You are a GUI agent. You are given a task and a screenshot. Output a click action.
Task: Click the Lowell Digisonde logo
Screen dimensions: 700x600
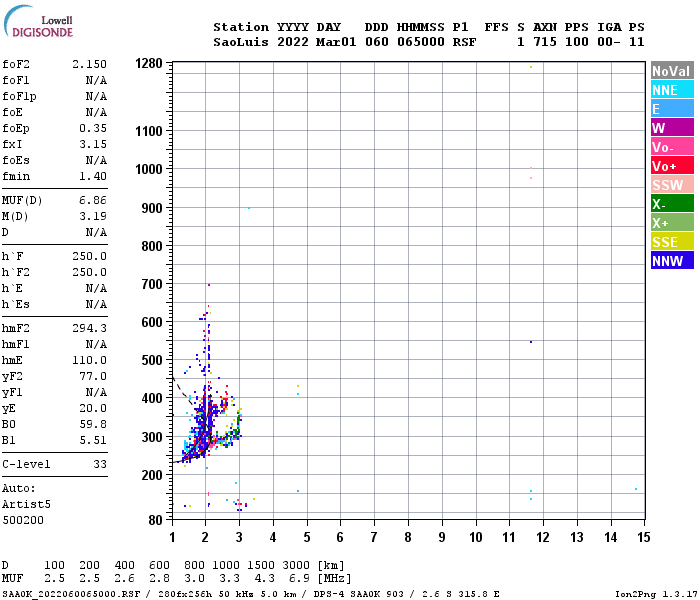click(38, 21)
